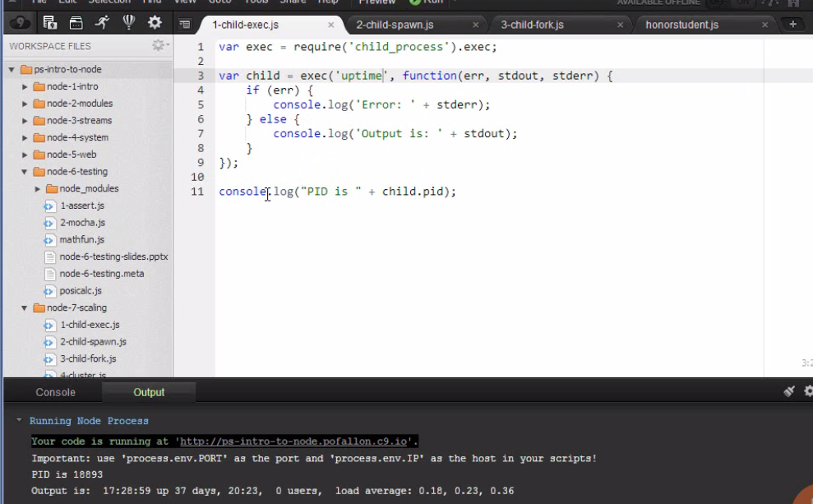Open the Run & Debug runner icon
Image resolution: width=813 pixels, height=504 pixels.
[x=102, y=22]
